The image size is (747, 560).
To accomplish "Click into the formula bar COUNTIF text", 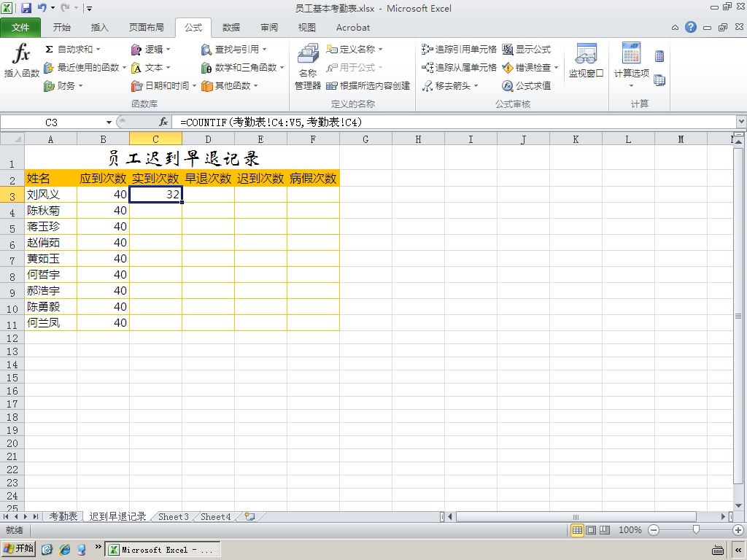I will pyautogui.click(x=271, y=122).
